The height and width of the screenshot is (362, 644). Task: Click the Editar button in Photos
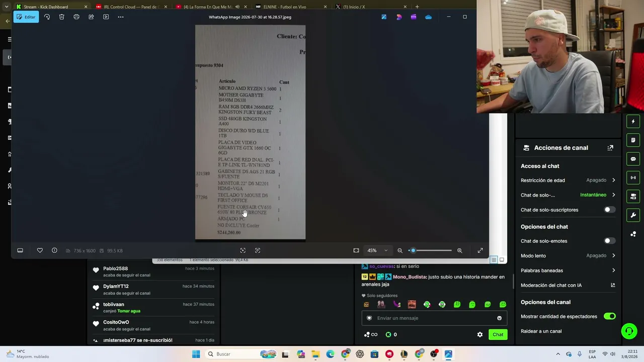coord(26,17)
